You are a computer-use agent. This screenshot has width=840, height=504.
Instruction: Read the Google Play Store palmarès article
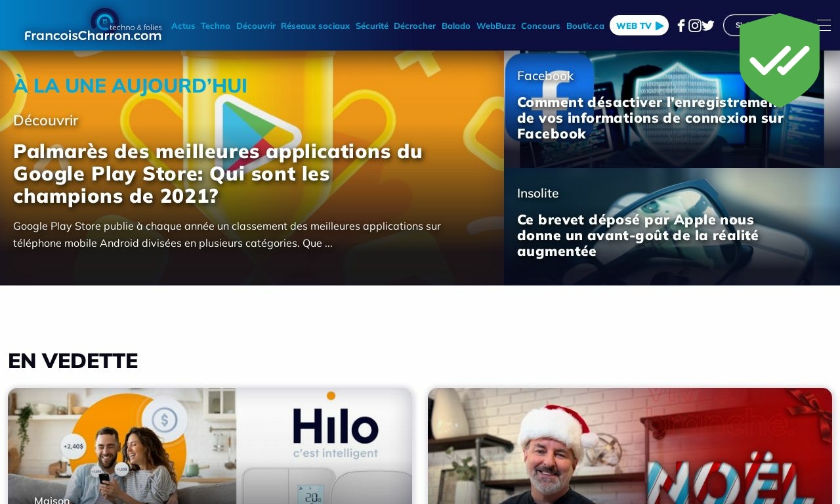(217, 174)
